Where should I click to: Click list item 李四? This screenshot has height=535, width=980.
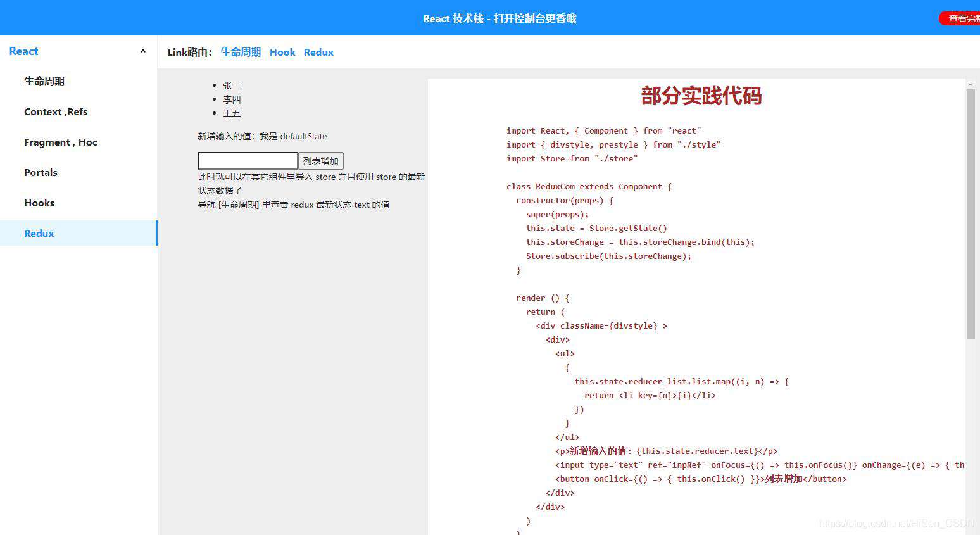point(232,99)
